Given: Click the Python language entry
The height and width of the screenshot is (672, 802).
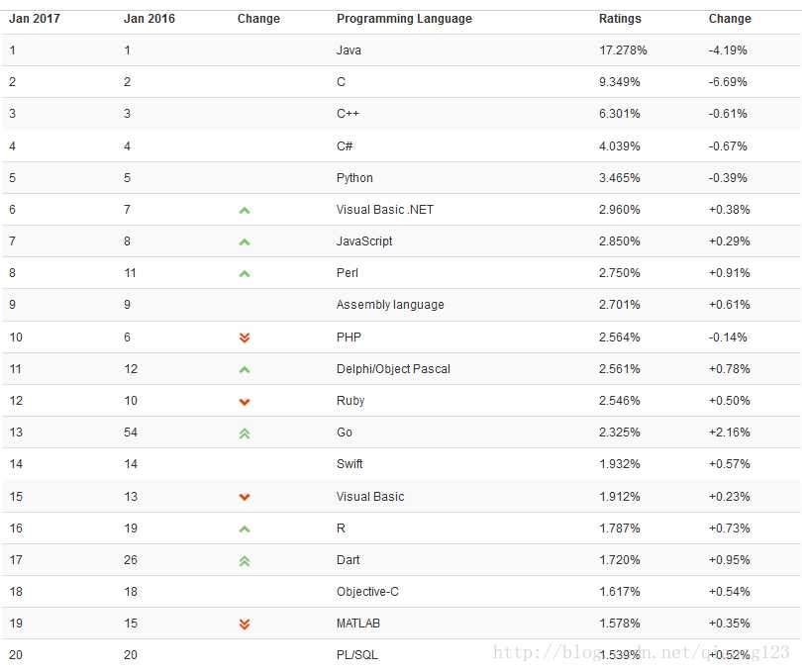Looking at the screenshot, I should point(354,178).
